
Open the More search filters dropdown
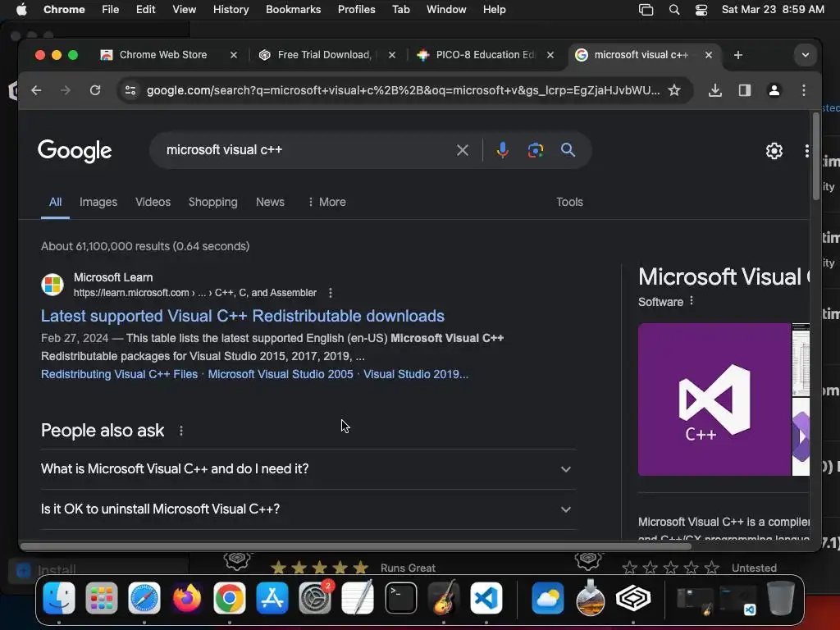click(x=326, y=202)
